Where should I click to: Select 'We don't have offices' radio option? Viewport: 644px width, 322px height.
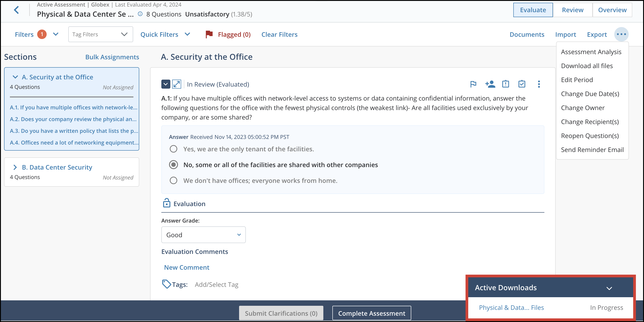tap(174, 181)
